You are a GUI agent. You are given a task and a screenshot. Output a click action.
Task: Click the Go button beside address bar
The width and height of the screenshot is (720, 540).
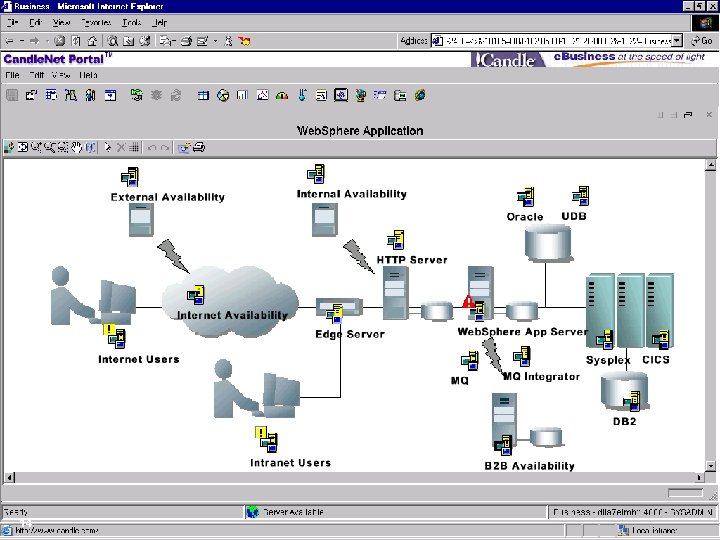(702, 41)
